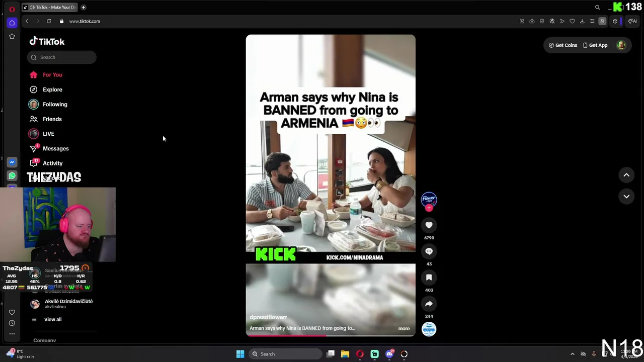Open the Easy Setup sliders icon

[592, 21]
